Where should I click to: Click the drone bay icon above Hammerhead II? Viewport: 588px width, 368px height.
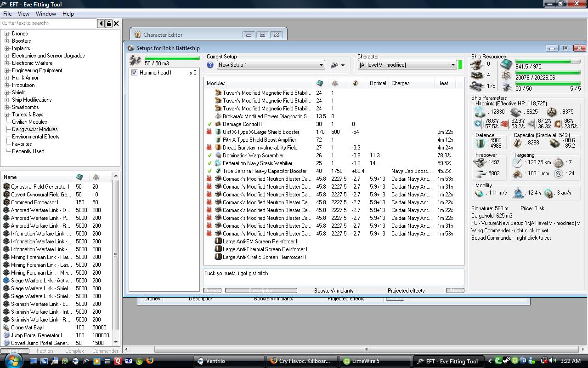[x=136, y=60]
